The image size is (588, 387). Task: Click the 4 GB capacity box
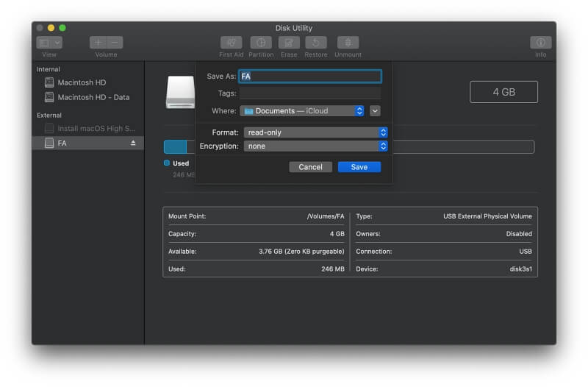click(x=503, y=92)
